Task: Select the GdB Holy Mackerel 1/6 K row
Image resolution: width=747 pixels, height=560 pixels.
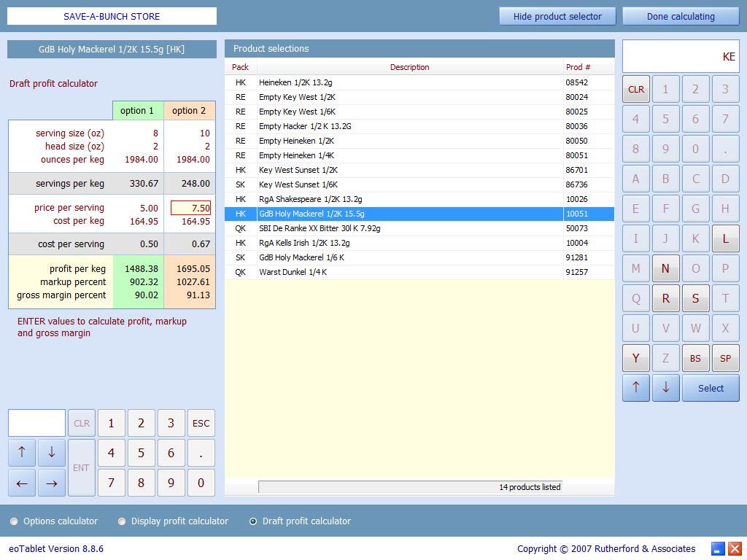Action: click(419, 257)
